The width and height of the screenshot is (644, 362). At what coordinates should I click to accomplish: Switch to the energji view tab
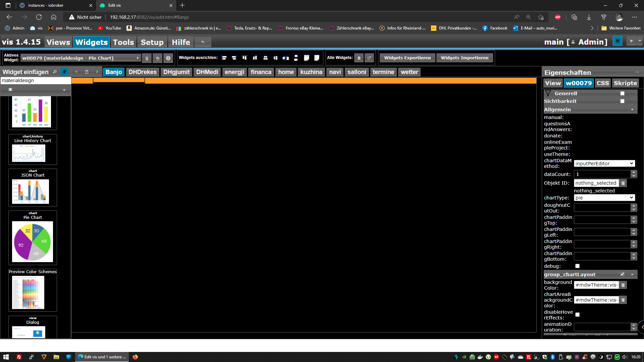tap(234, 72)
